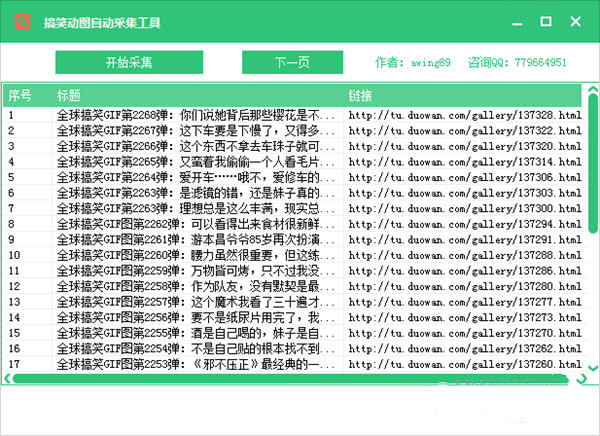The width and height of the screenshot is (600, 436).
Task: Click the link ending in 137260.html
Action: 465,364
